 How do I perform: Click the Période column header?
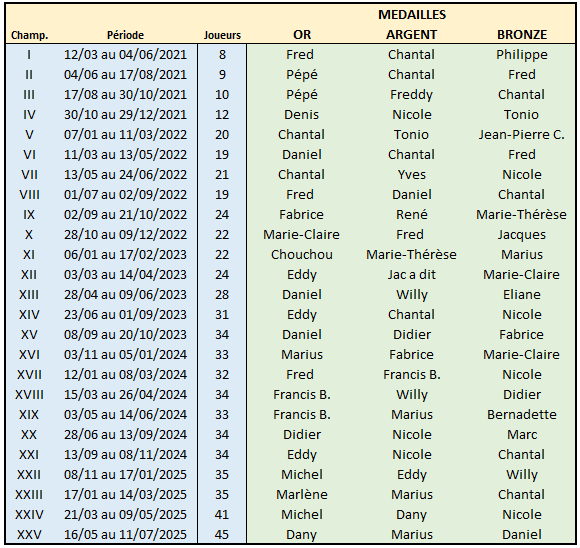125,35
